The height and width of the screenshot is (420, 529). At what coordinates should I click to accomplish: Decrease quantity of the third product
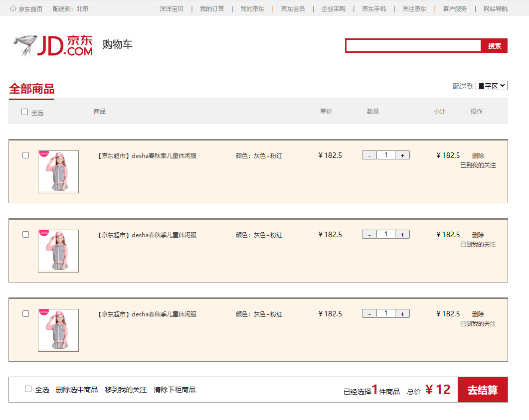tap(369, 313)
